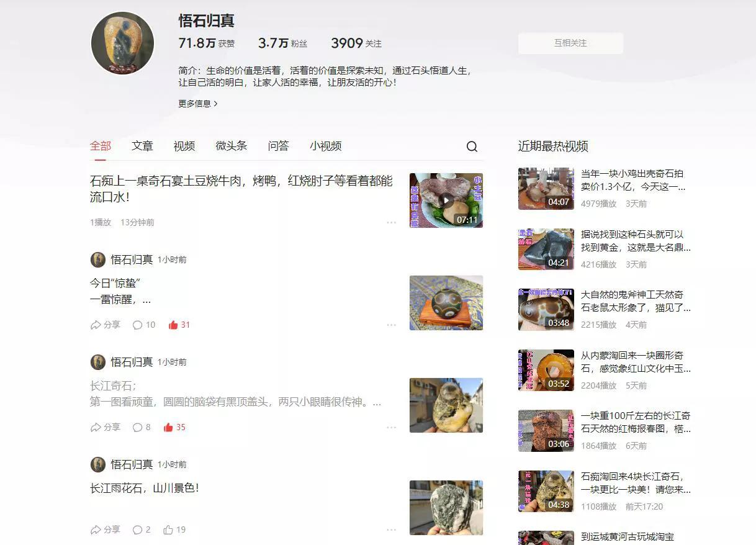Viewport: 756px width, 545px height.
Task: Switch to the 视频 tab
Action: pos(184,146)
